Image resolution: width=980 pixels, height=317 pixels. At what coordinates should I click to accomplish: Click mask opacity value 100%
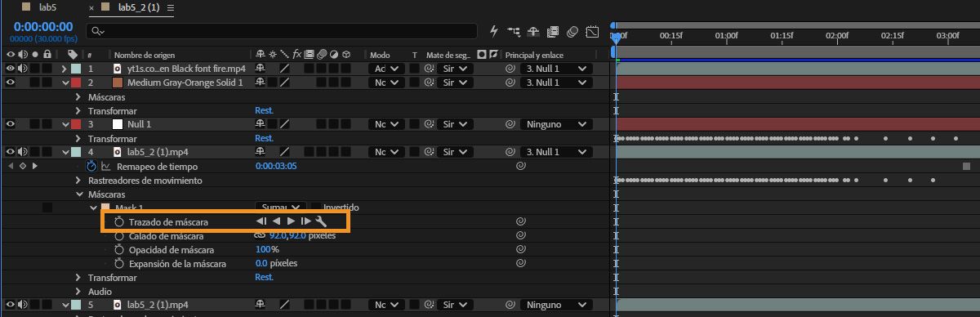[x=267, y=249]
